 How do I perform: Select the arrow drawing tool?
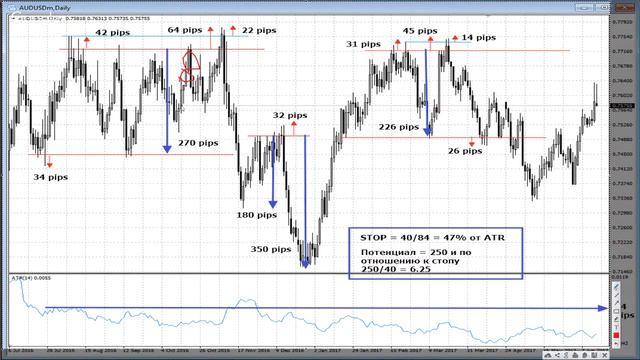pos(616,303)
